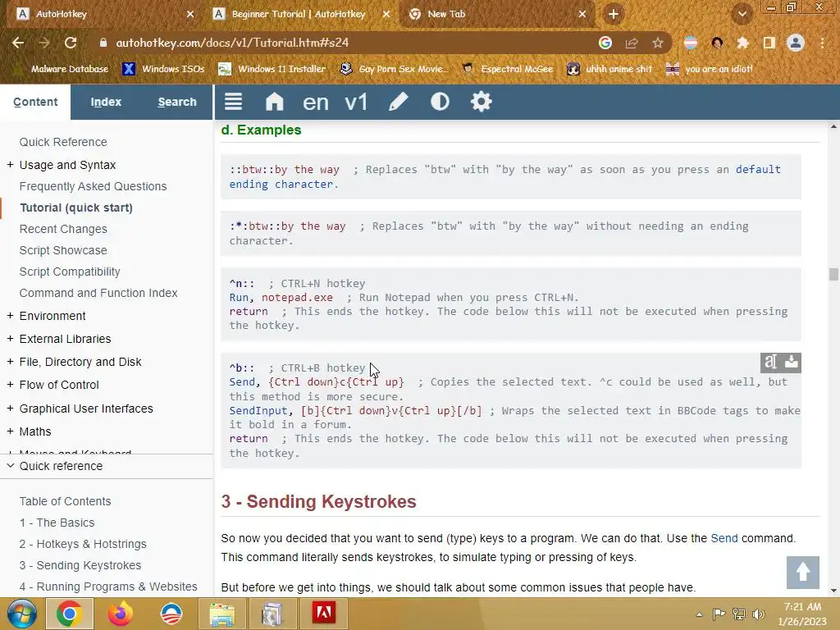The height and width of the screenshot is (630, 840).
Task: Expand the External Libraries tree node
Action: click(x=10, y=339)
